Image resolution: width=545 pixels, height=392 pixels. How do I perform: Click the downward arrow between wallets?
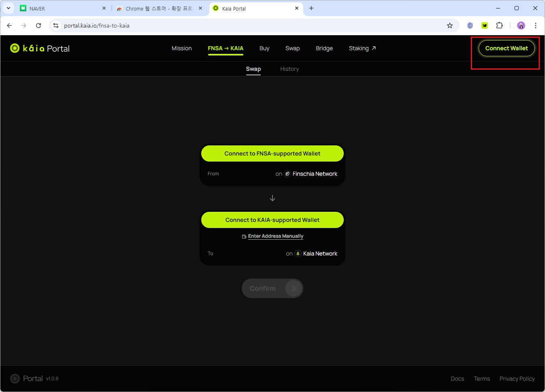pyautogui.click(x=272, y=198)
